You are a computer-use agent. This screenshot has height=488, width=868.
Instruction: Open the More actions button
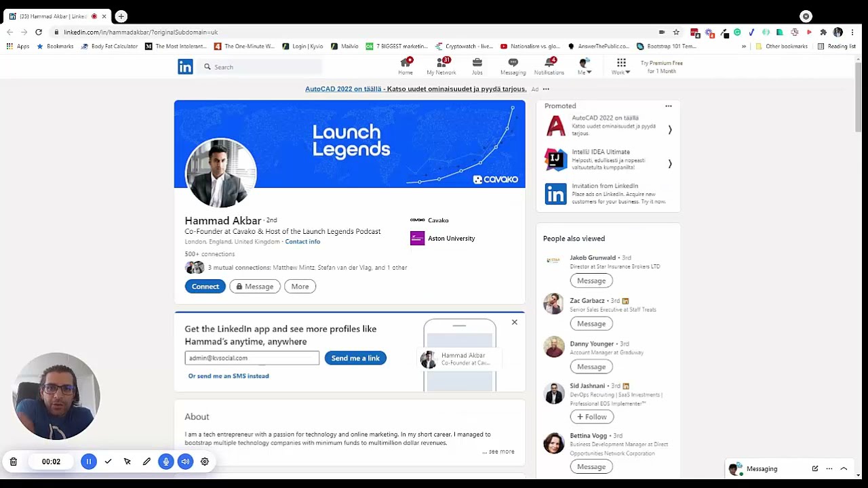pos(300,286)
